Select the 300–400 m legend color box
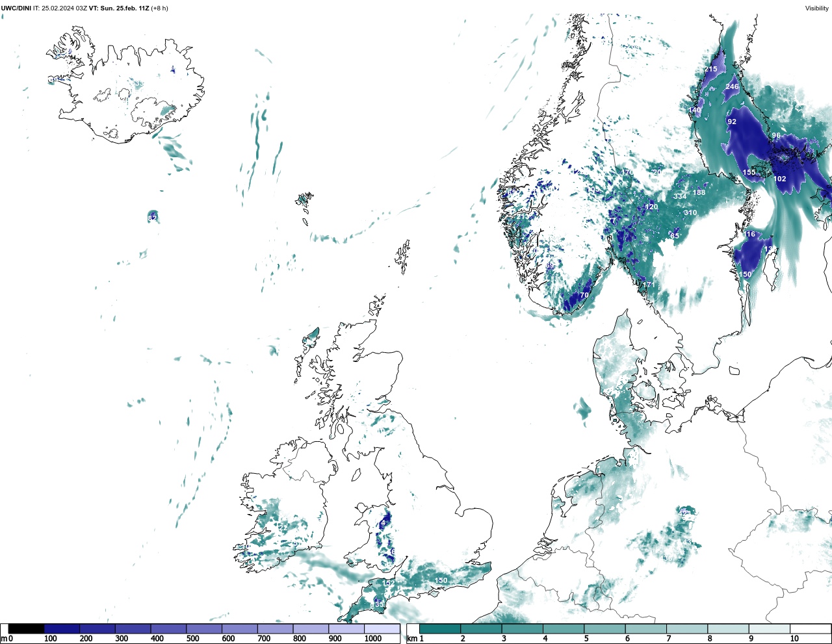This screenshot has height=644, width=832. click(133, 629)
